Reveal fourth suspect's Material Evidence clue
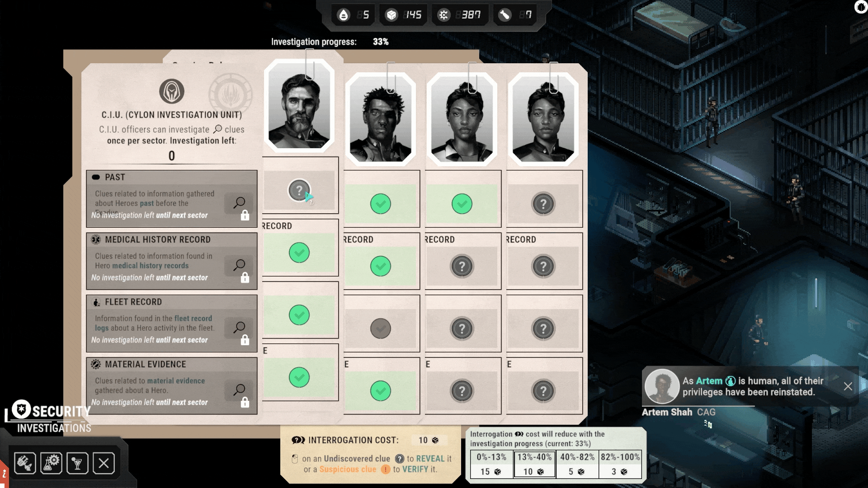The height and width of the screenshot is (488, 868). pos(543,391)
